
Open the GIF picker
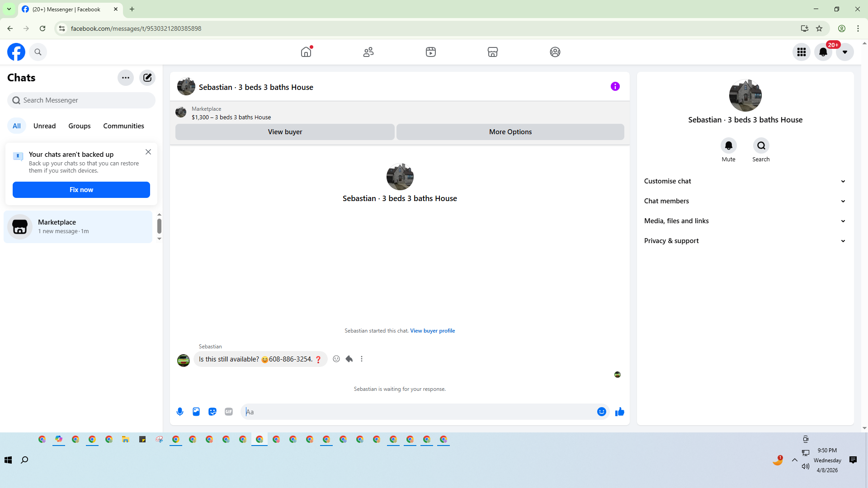tap(229, 412)
